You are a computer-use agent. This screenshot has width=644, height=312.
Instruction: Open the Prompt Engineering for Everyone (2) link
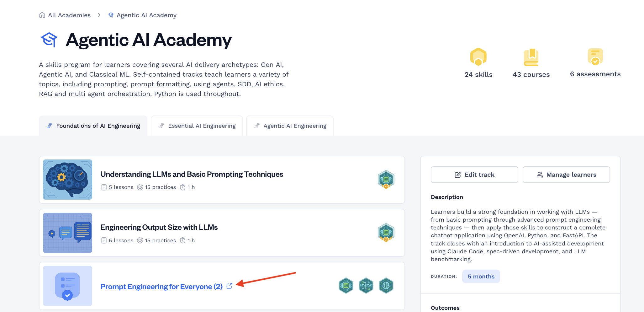pyautogui.click(x=161, y=287)
